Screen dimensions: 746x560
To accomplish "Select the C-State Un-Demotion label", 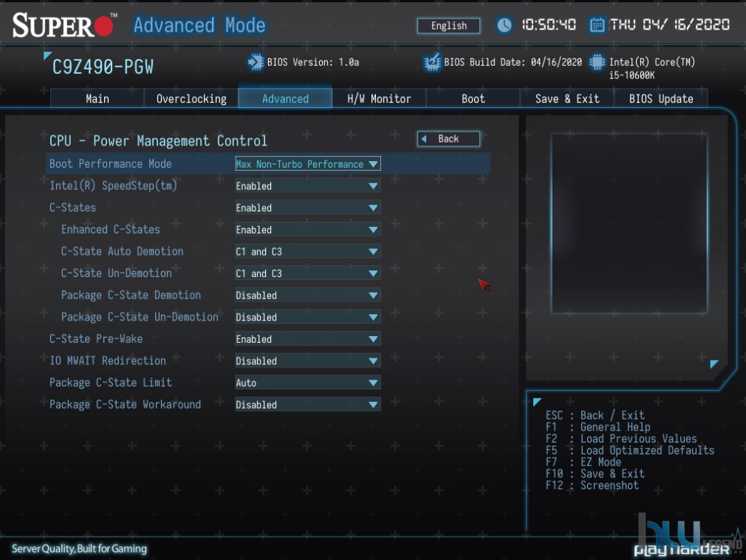I will click(x=117, y=273).
